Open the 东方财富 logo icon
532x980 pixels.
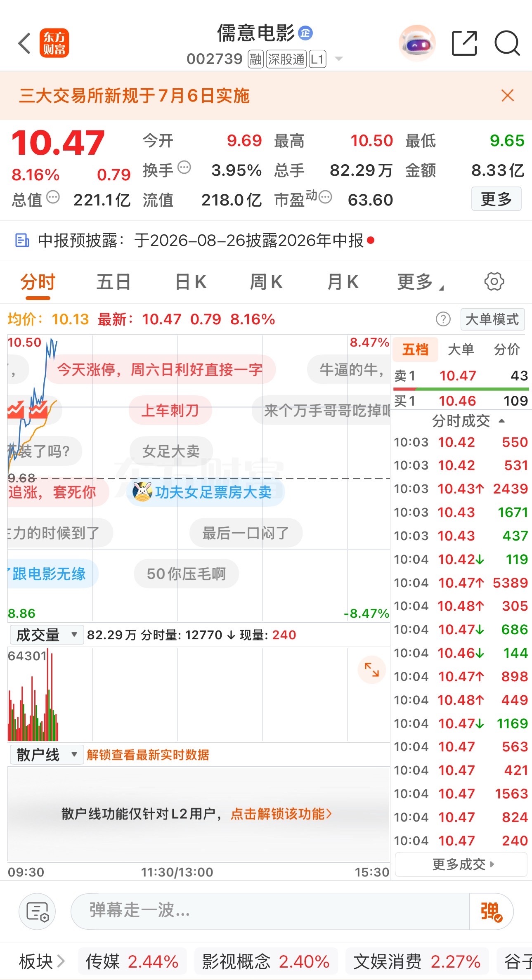[54, 43]
